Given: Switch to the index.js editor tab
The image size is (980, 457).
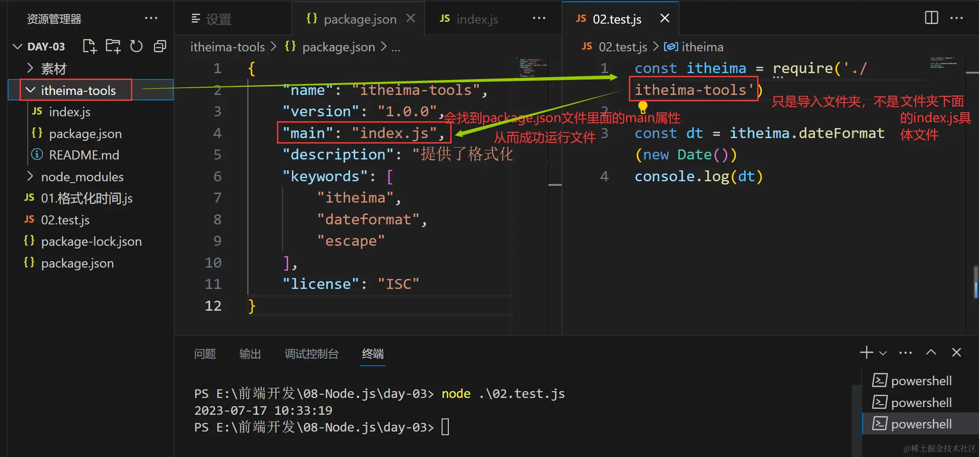Looking at the screenshot, I should pos(477,19).
